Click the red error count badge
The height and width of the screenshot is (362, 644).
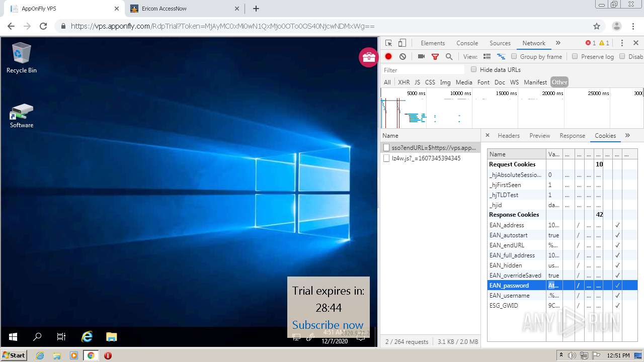click(591, 43)
